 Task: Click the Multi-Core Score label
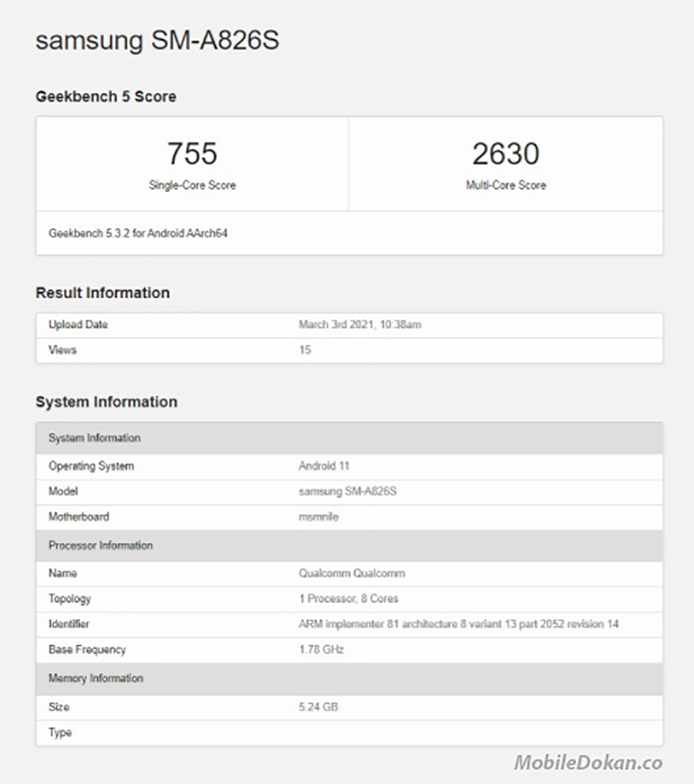[505, 185]
